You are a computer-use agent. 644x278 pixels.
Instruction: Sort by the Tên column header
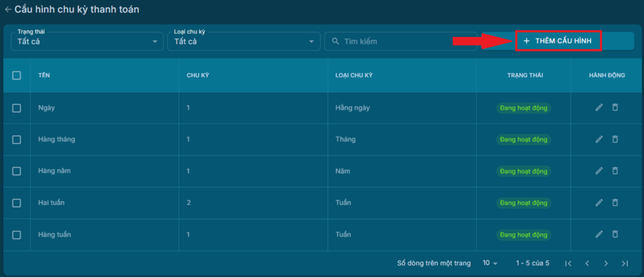(x=44, y=75)
